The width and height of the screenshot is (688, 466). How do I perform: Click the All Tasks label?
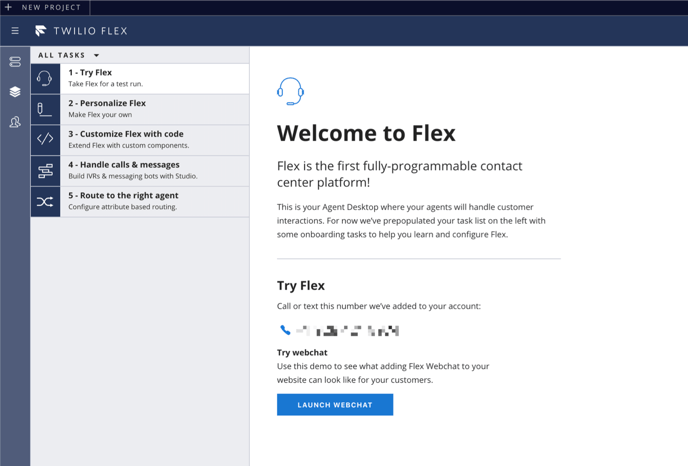tap(61, 55)
